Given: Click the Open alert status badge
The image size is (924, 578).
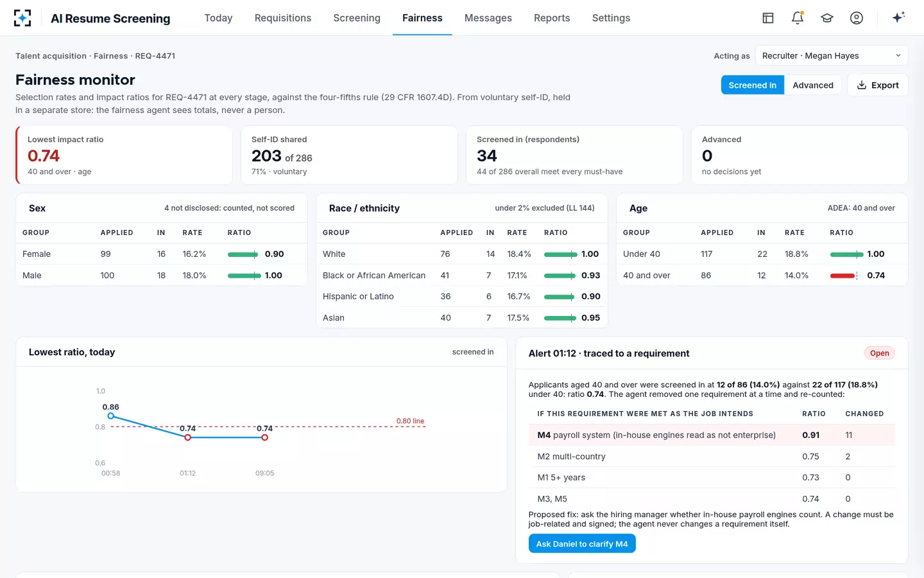Looking at the screenshot, I should click(879, 353).
